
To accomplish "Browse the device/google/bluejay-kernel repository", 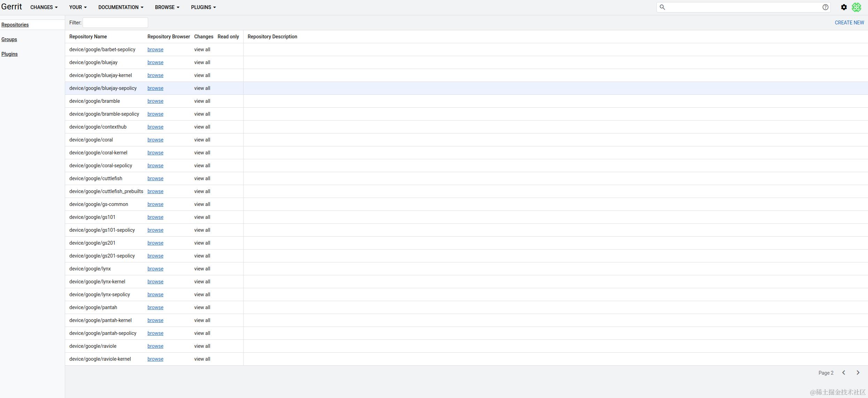I will click(x=155, y=75).
